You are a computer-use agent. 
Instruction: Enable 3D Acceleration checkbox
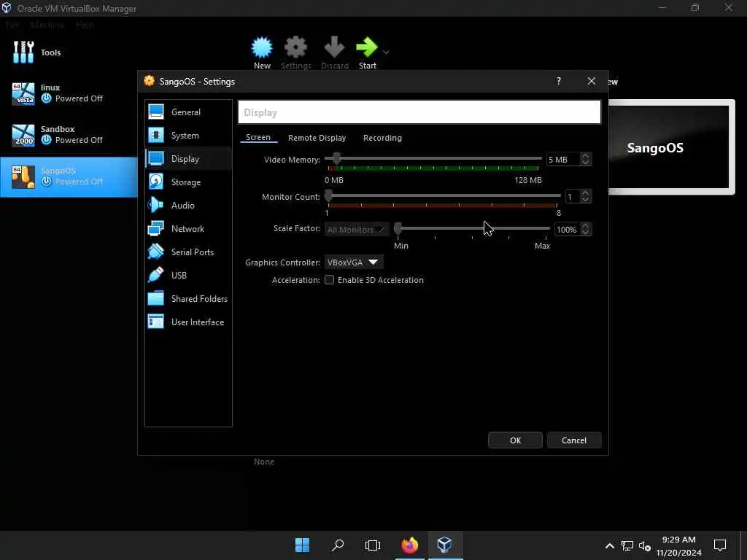coord(329,280)
